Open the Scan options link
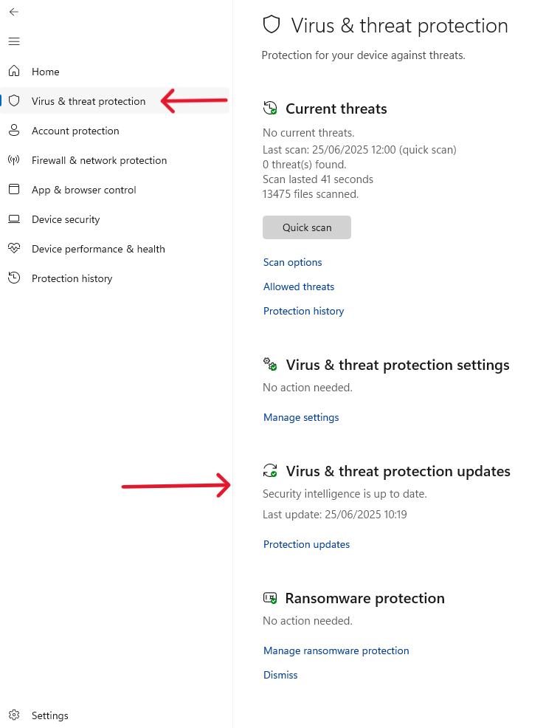 click(x=293, y=262)
